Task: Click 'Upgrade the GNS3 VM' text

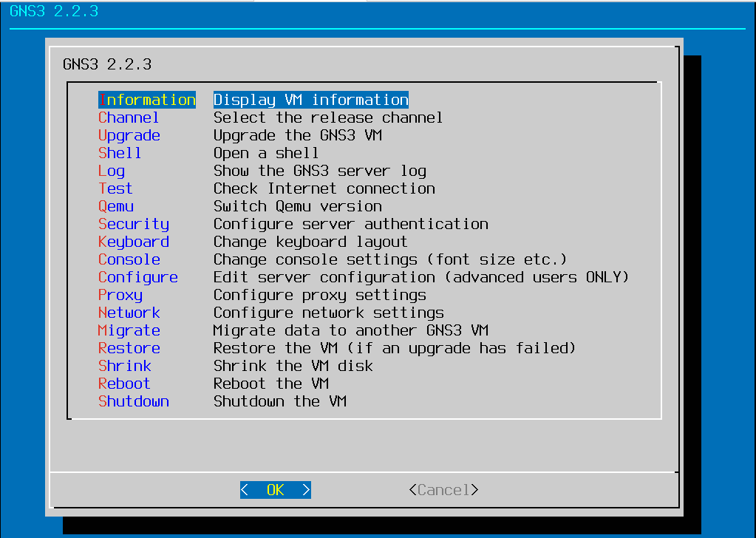Action: 298,136
